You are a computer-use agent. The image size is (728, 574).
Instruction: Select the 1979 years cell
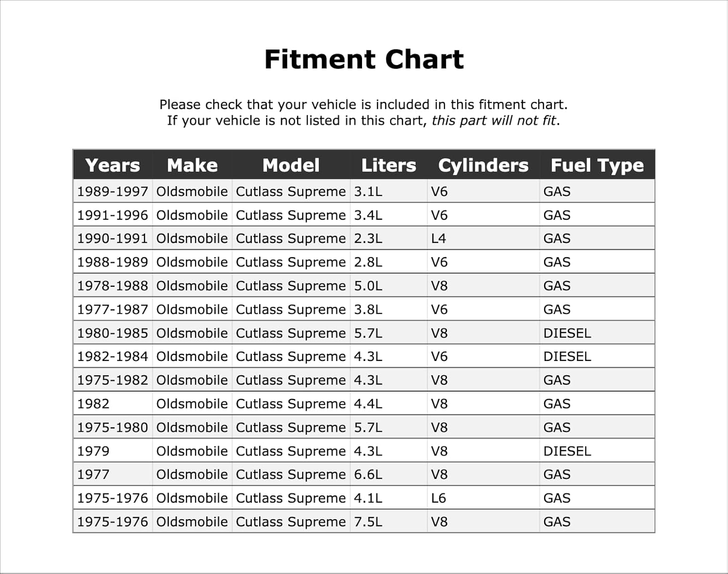pos(93,451)
